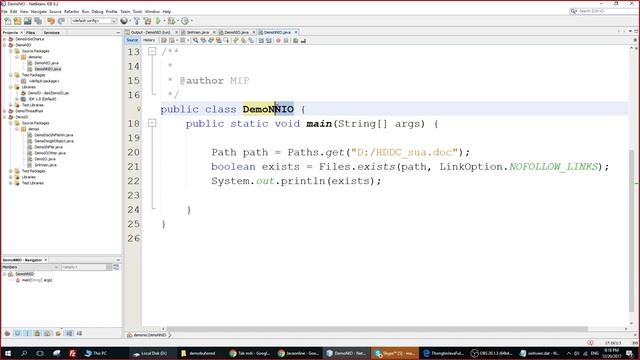Click the Debug Project icon
Screen dimensions: 640x360
[x=171, y=21]
